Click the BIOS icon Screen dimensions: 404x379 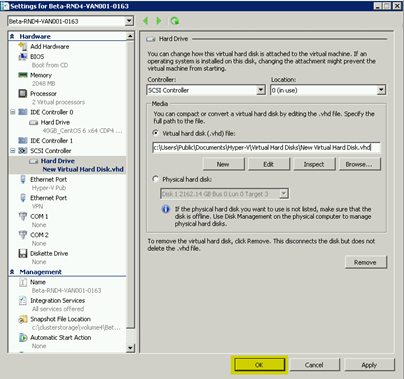point(23,57)
